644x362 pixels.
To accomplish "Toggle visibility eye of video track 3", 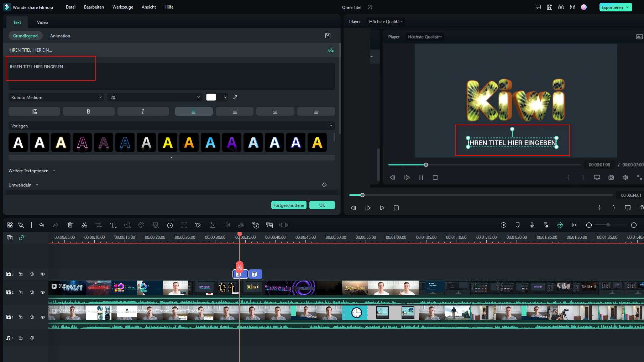I will 43,274.
